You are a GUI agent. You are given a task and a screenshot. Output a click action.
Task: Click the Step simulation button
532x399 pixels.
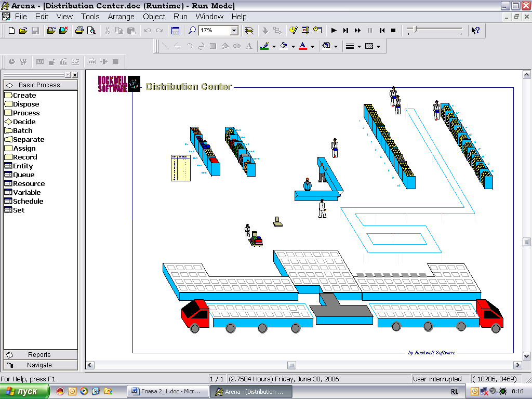[345, 31]
